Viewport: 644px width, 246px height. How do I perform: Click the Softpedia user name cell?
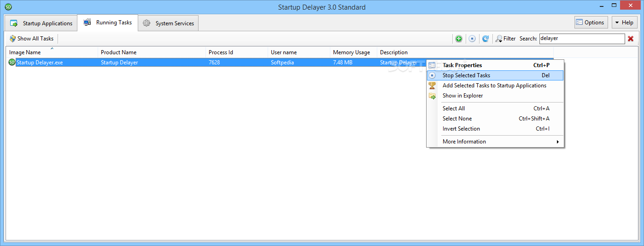282,63
